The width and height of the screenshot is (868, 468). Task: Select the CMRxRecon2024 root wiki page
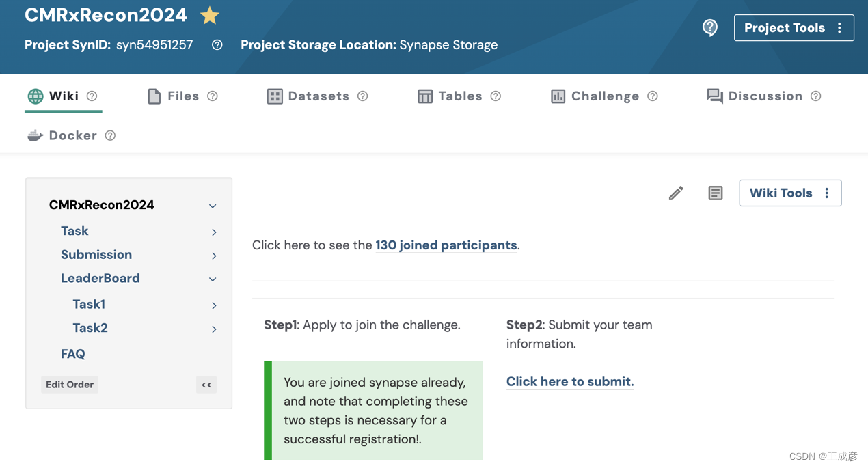(102, 205)
